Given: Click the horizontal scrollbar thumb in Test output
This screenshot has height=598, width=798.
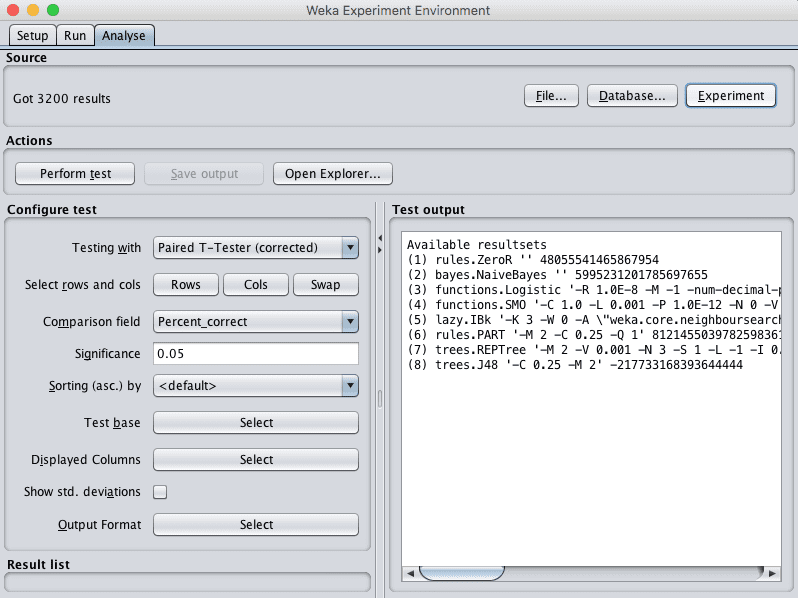Looking at the screenshot, I should click(462, 573).
